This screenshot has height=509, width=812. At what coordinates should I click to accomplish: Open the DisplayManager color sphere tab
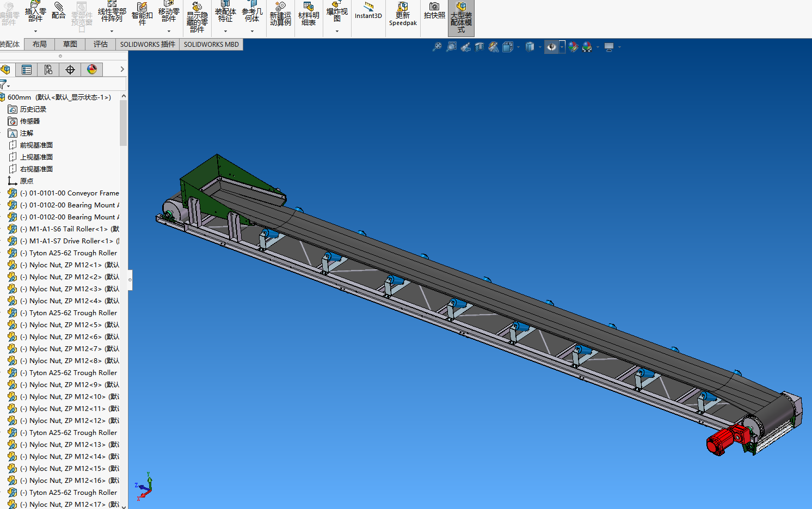92,69
